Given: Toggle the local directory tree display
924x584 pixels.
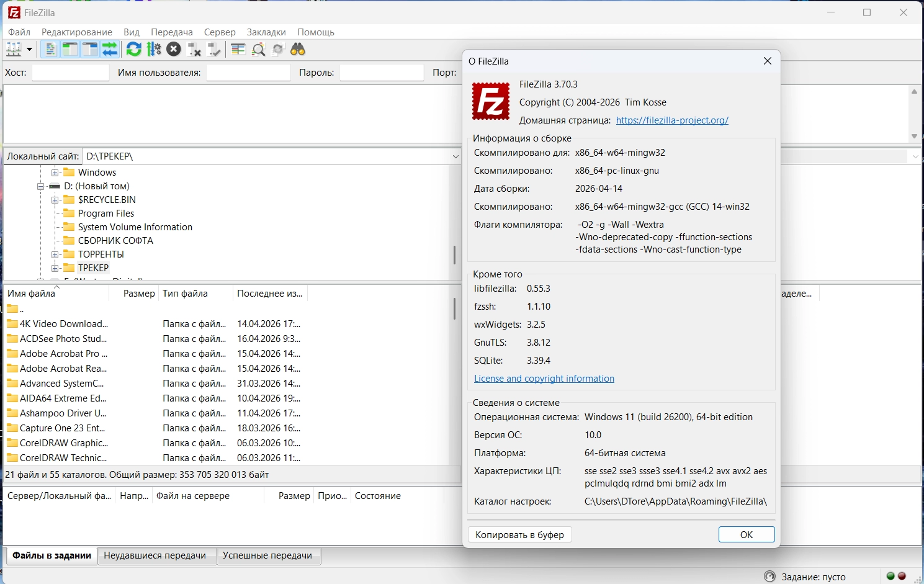Looking at the screenshot, I should 70,50.
